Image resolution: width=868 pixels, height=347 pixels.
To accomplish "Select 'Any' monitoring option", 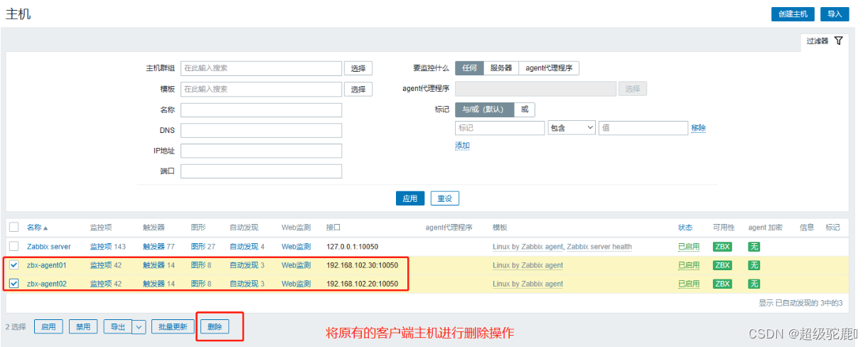I will [x=469, y=68].
